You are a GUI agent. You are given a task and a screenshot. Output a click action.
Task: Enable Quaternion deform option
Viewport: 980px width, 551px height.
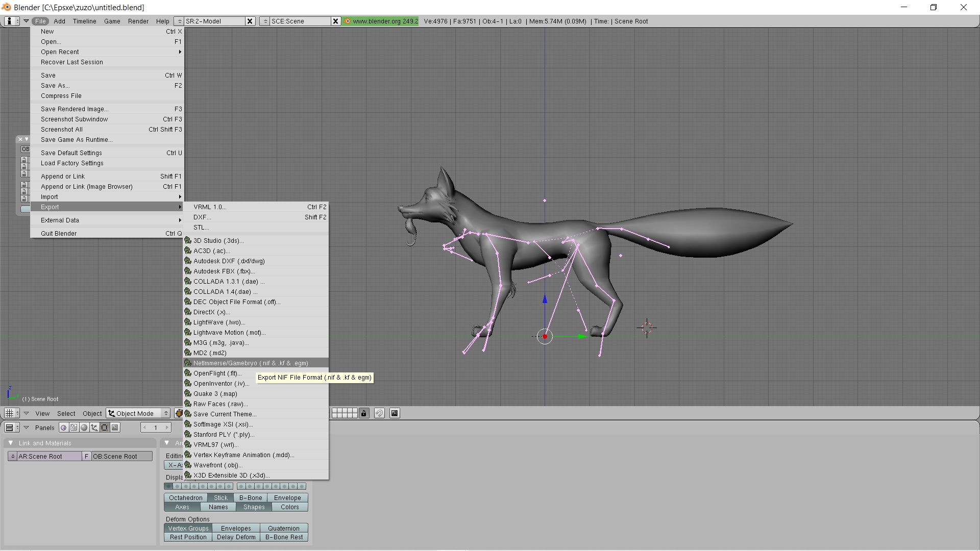click(x=284, y=528)
